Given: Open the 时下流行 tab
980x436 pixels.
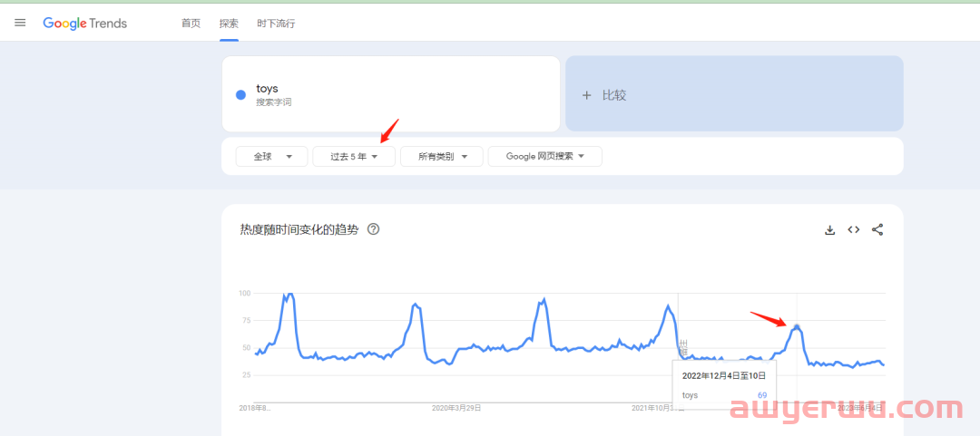Looking at the screenshot, I should tap(276, 24).
